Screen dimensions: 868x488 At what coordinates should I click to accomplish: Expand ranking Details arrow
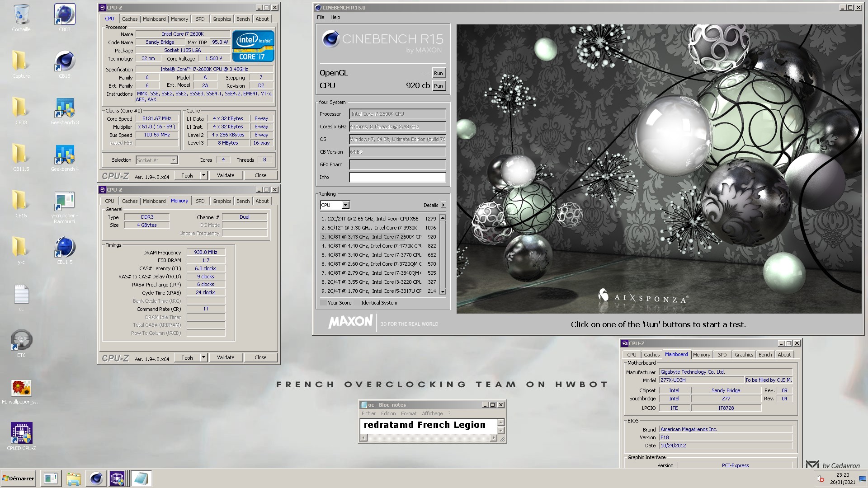pyautogui.click(x=443, y=205)
